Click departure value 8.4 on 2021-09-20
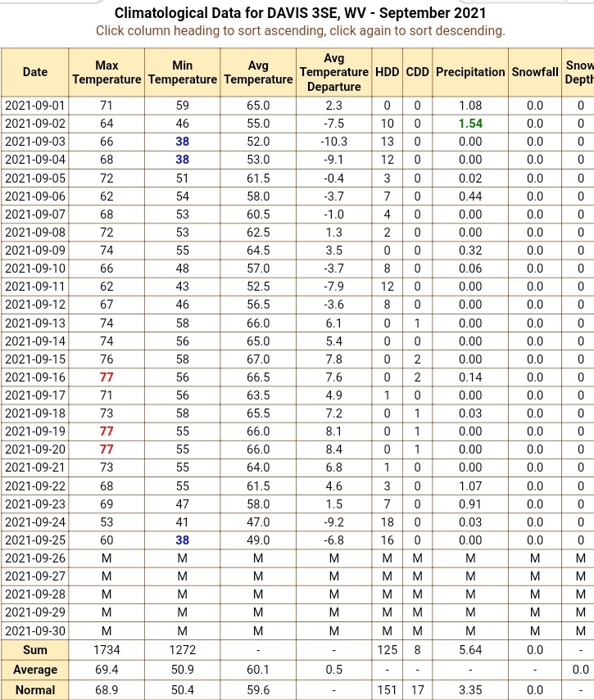The image size is (594, 700). pyautogui.click(x=334, y=449)
